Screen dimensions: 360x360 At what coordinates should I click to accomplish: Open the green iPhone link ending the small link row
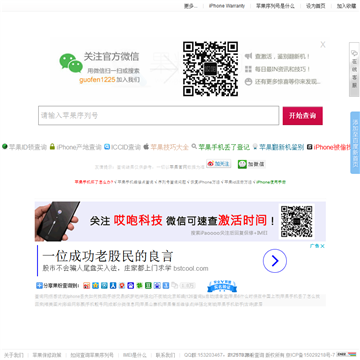click(x=271, y=182)
